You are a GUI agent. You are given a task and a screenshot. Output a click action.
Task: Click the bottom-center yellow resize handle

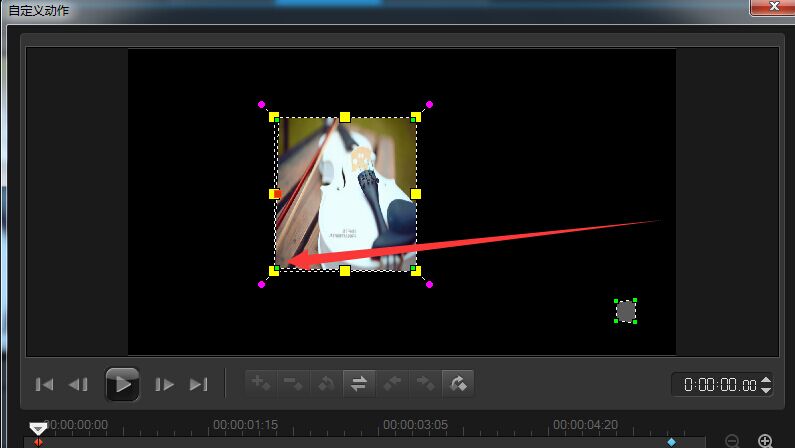coord(345,271)
